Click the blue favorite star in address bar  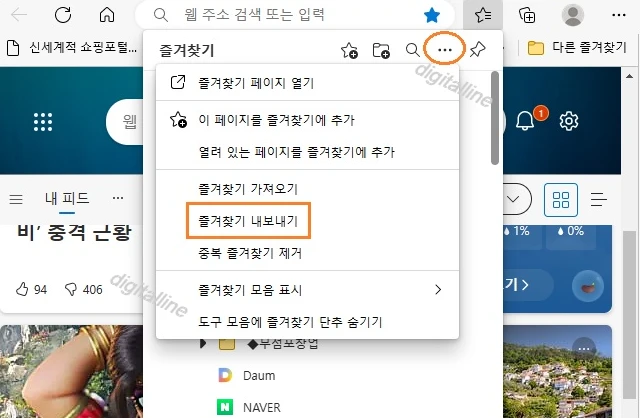(432, 16)
